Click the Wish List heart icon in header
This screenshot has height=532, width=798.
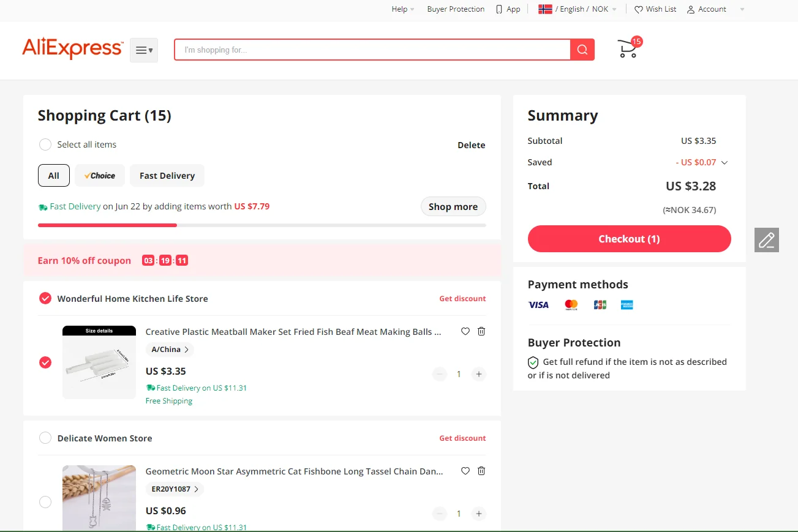coord(639,9)
